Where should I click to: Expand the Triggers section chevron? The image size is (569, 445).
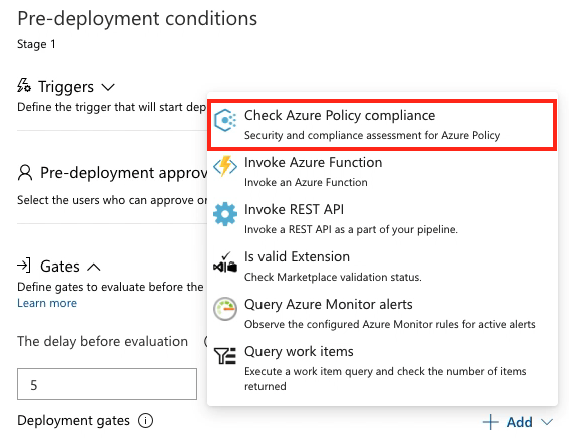pyautogui.click(x=108, y=87)
